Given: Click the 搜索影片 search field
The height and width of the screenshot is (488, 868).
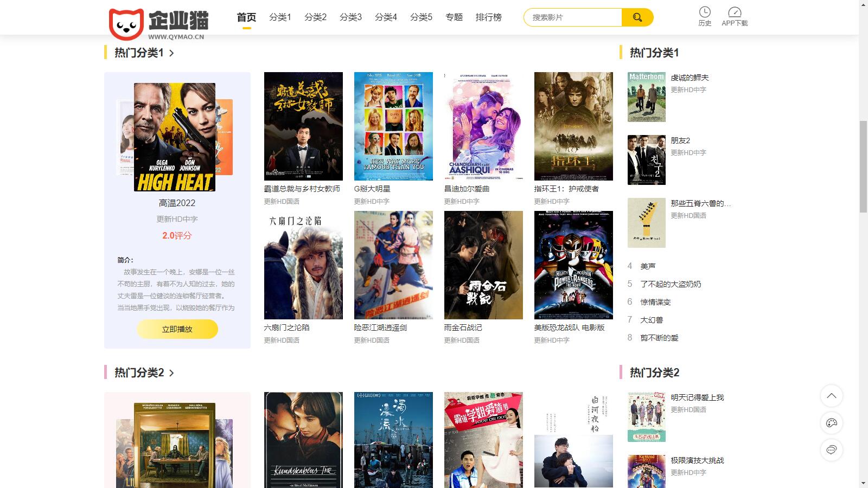Looking at the screenshot, I should click(573, 17).
